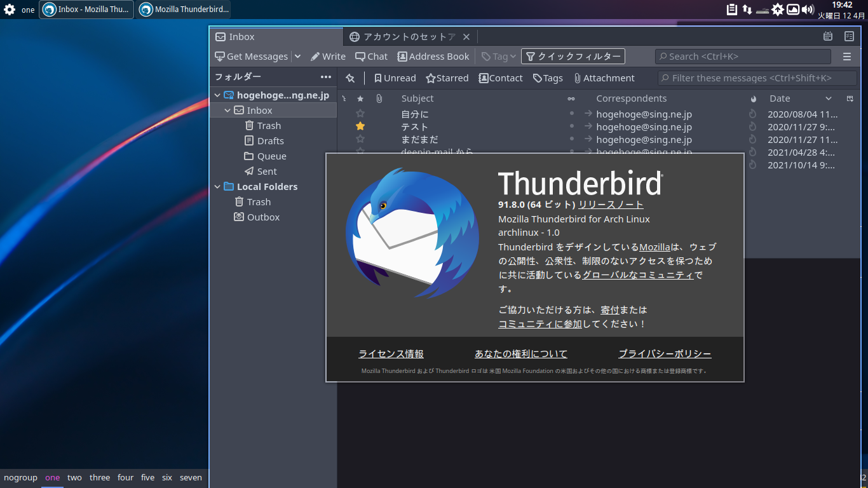868x488 pixels.
Task: Star the 自分に message
Action: [360, 114]
